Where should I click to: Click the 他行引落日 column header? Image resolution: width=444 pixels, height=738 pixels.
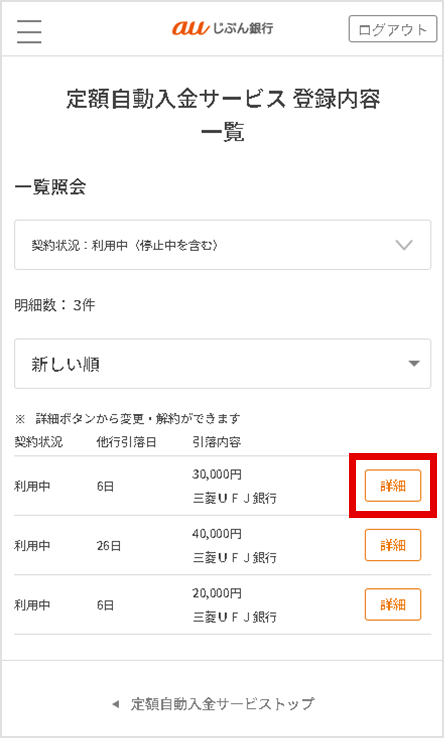(x=126, y=442)
